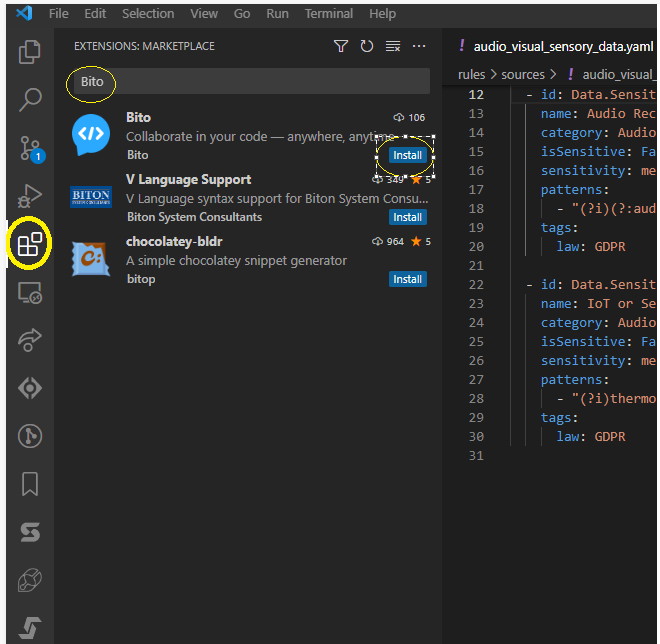Screen dimensions: 660x644
Task: Open Source Control with pending change badge
Action: [31, 149]
